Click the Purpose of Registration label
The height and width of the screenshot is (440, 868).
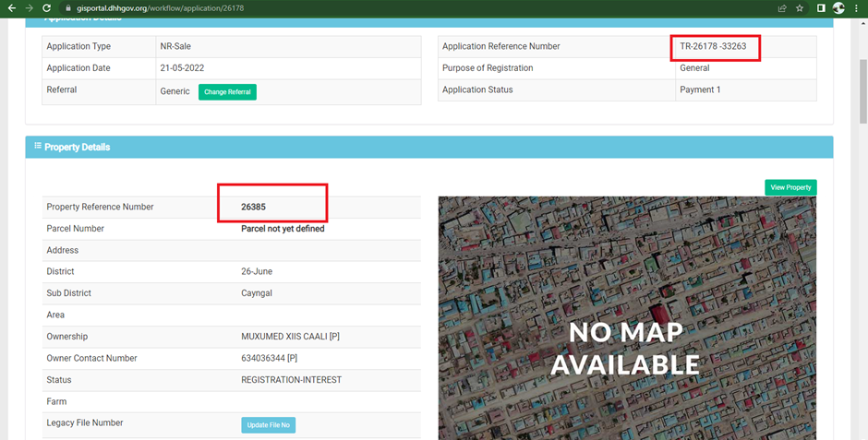pyautogui.click(x=488, y=68)
